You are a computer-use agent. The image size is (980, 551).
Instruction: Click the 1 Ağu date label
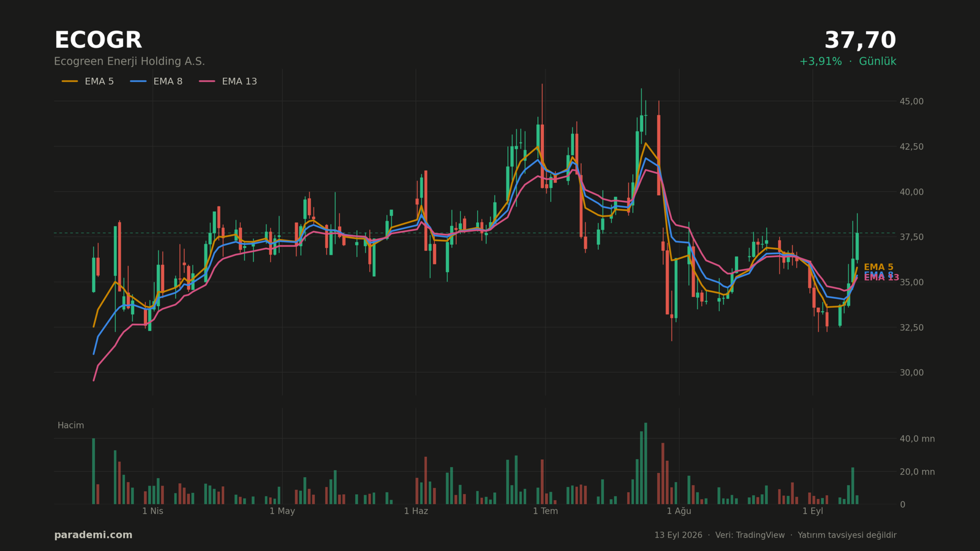coord(679,511)
